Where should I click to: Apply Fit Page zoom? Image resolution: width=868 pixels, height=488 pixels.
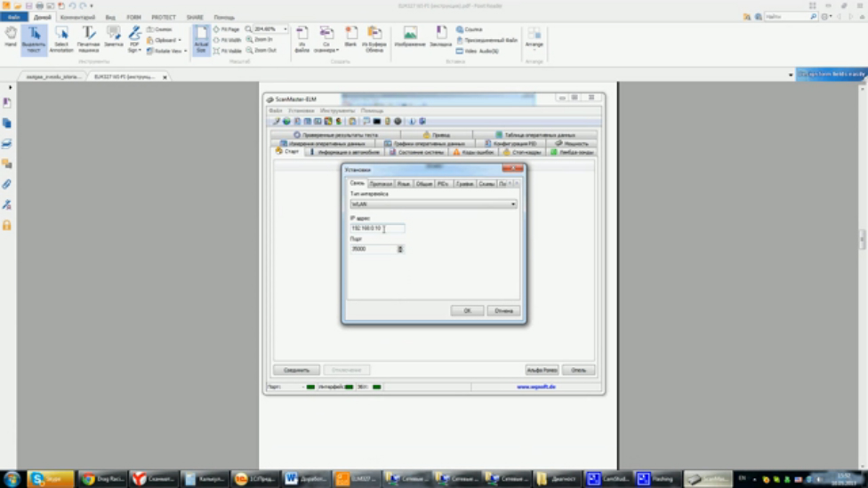227,28
